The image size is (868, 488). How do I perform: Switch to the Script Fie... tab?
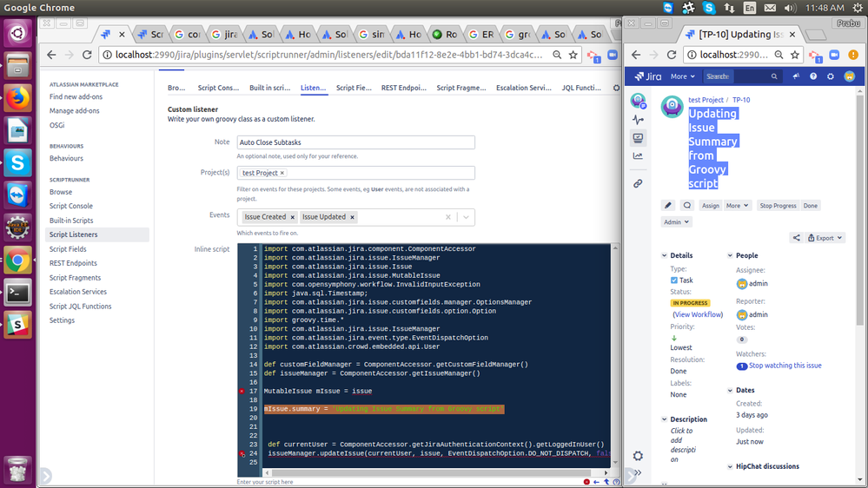point(354,88)
